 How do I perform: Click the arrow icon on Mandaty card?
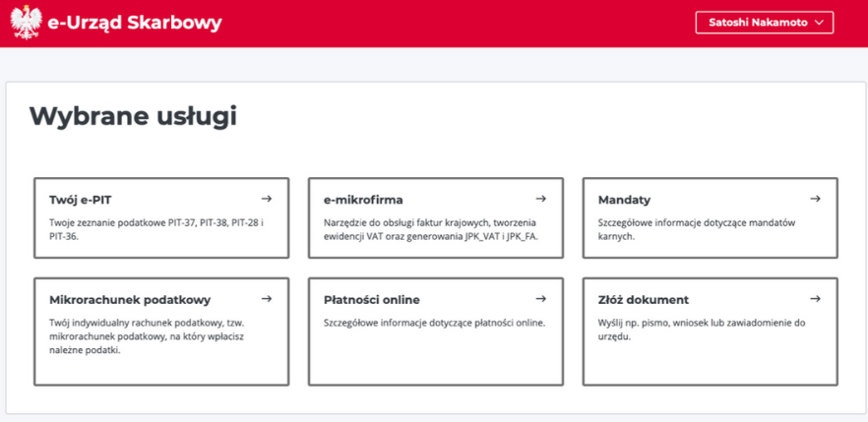click(815, 199)
